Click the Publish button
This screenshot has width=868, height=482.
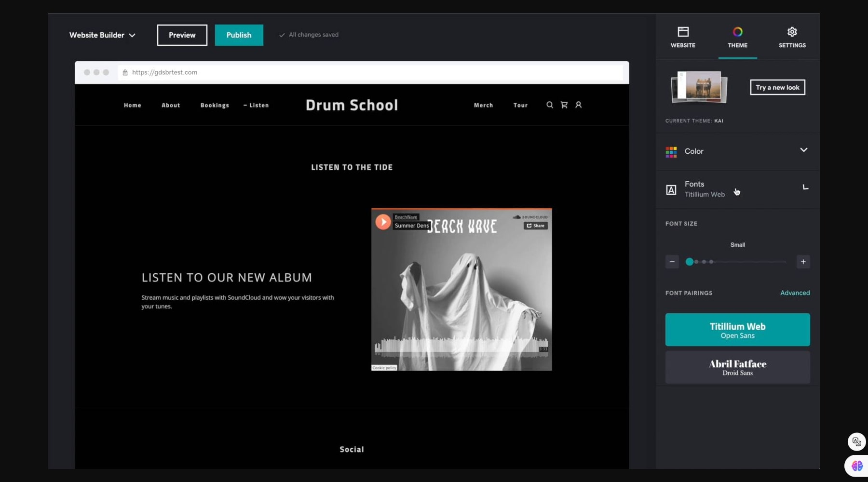(x=239, y=35)
